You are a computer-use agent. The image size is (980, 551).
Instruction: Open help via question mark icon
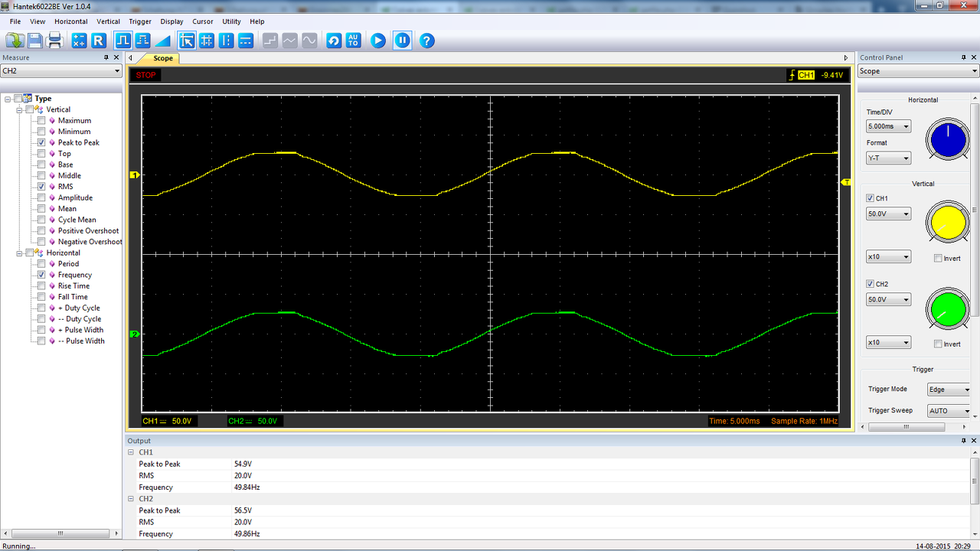427,41
